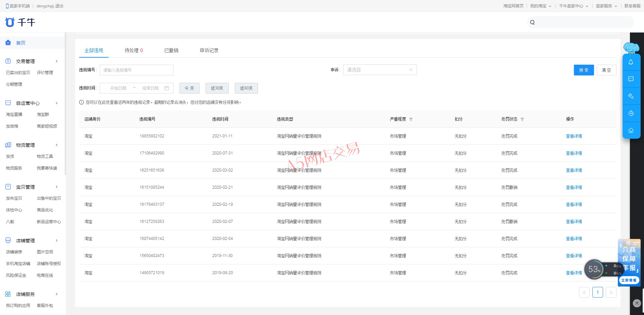This screenshot has width=644, height=315.
Task: Open 联系客服 in top menu
Action: [633, 6]
